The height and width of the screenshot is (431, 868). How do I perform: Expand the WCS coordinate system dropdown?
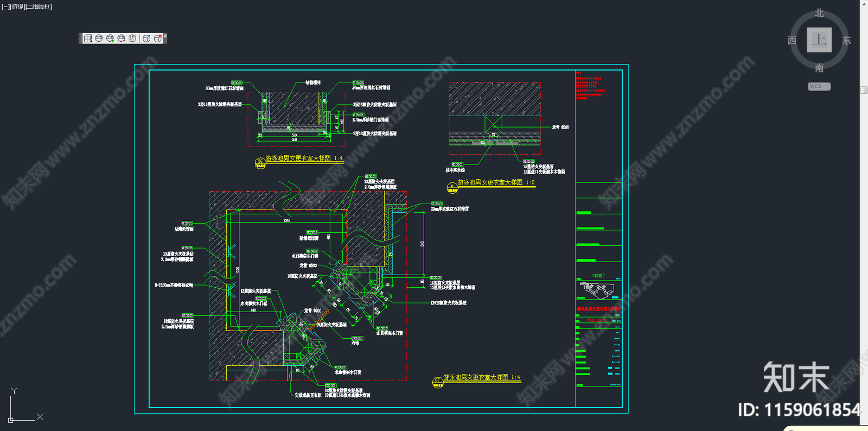[819, 86]
